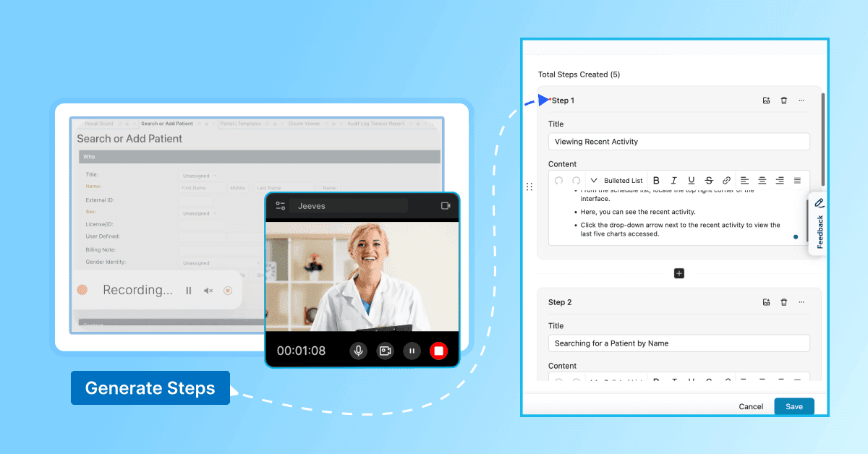Open Bulleted List dropdown in Step 1
Viewport: 868px width, 454px height.
tap(617, 180)
